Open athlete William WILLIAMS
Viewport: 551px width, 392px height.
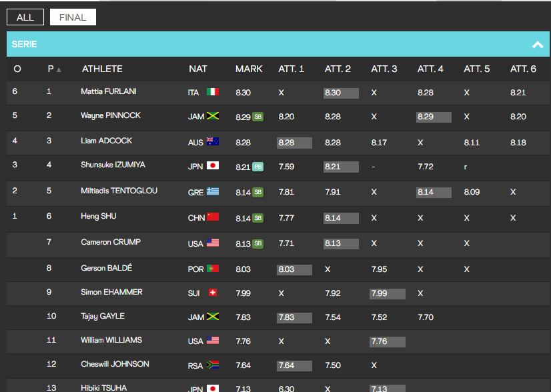point(111,340)
